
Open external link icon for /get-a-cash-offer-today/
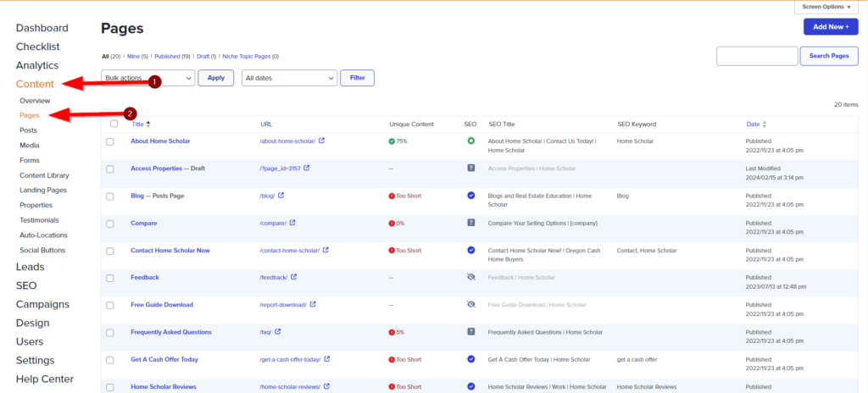click(327, 359)
